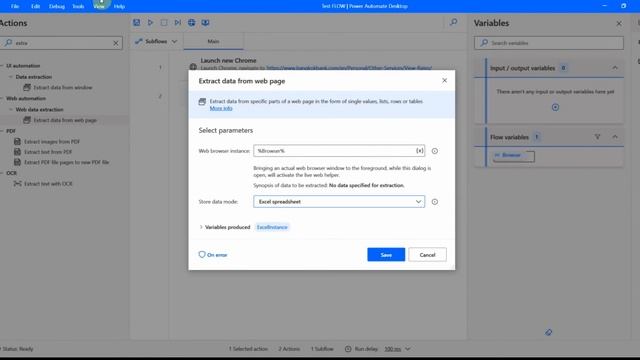Collapse the Data extraction subgroup
The image size is (640, 360).
click(x=11, y=77)
